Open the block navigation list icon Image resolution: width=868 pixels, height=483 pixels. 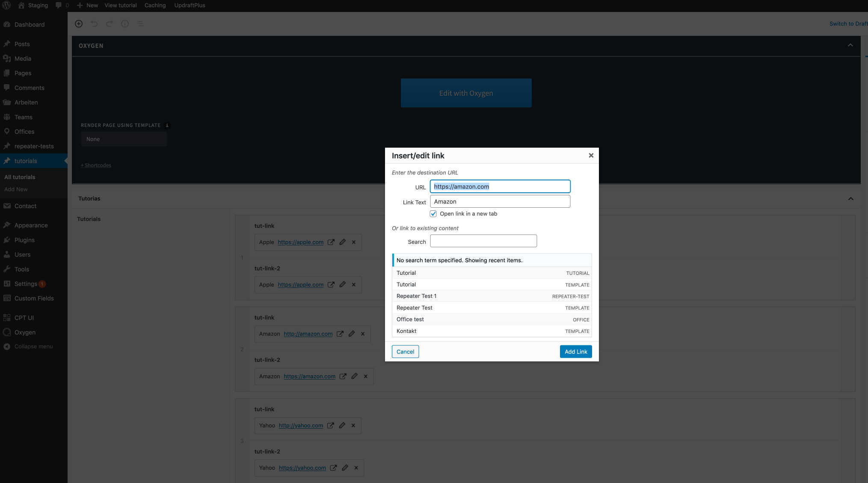[140, 24]
